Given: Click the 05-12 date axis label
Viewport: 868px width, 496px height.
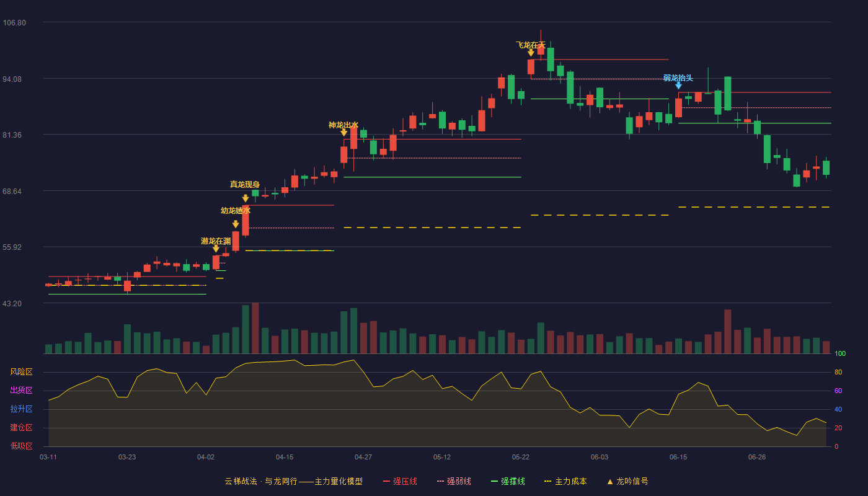Looking at the screenshot, I should (442, 457).
